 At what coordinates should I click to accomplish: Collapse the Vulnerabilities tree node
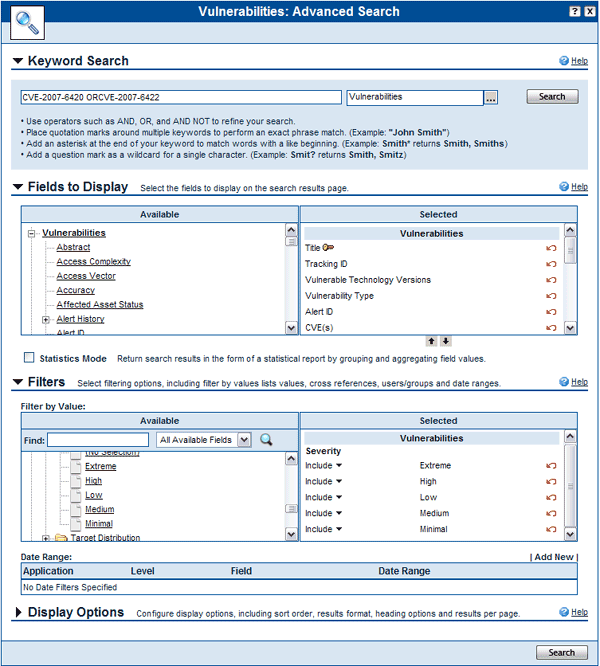[x=31, y=233]
